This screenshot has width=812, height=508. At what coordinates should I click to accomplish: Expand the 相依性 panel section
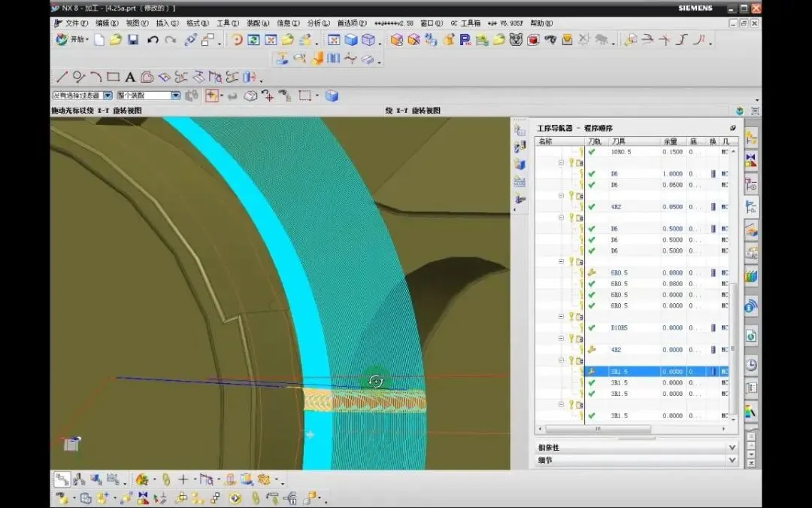click(732, 447)
